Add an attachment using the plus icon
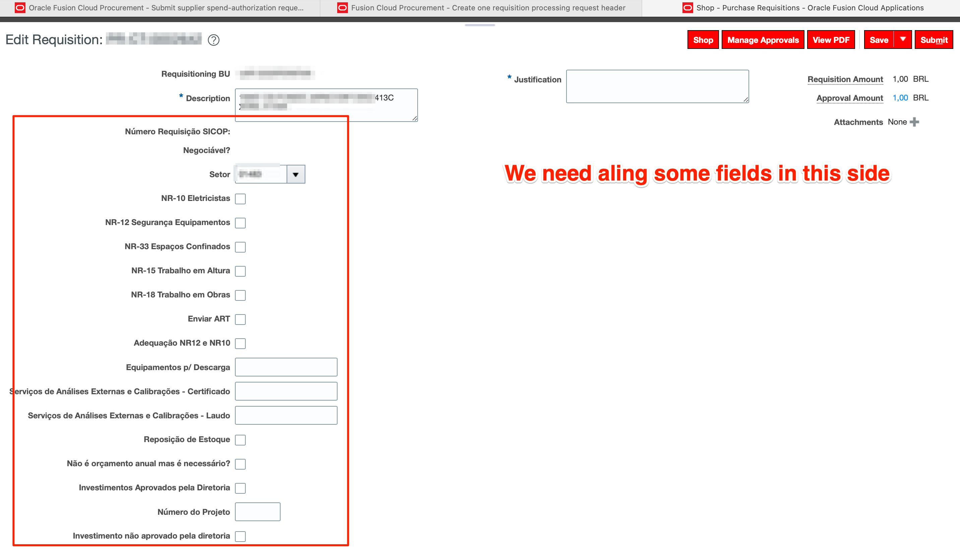 915,122
